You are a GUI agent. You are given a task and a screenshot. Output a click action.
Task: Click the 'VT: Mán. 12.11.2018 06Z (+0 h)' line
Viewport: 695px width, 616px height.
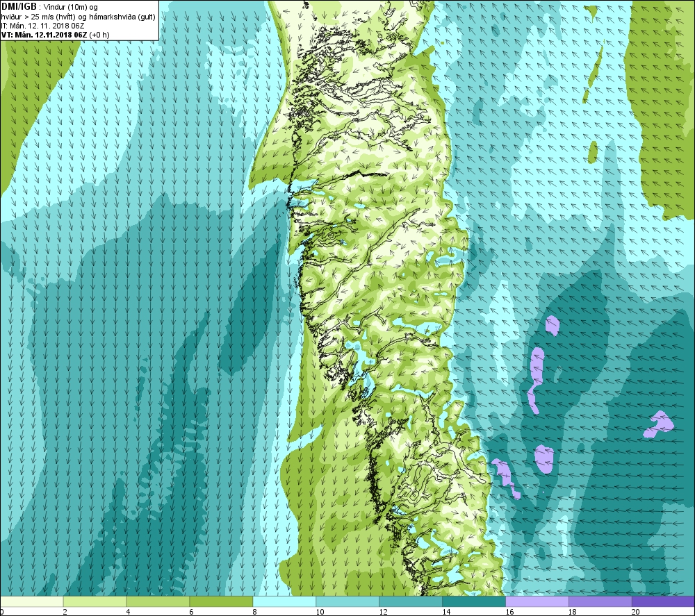[55, 35]
